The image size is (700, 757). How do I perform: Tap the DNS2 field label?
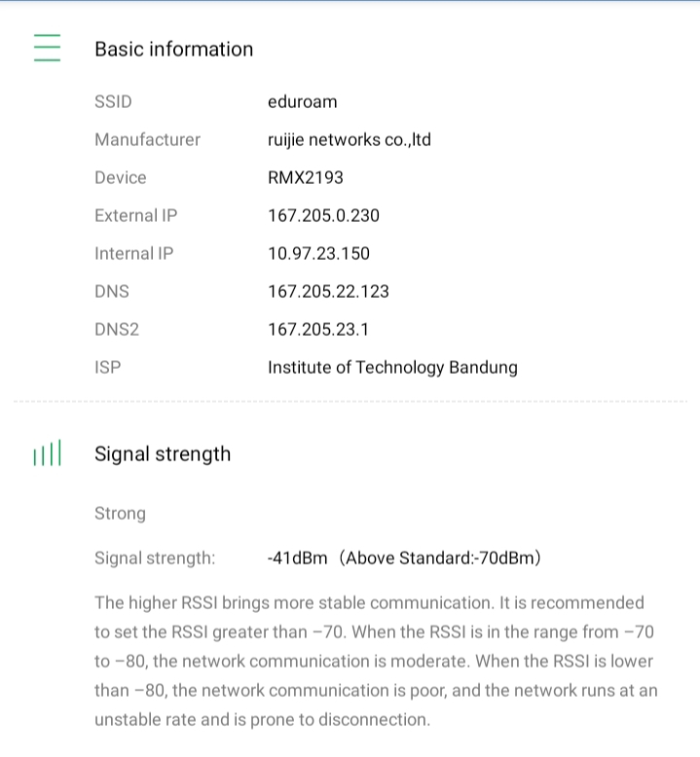(x=117, y=329)
